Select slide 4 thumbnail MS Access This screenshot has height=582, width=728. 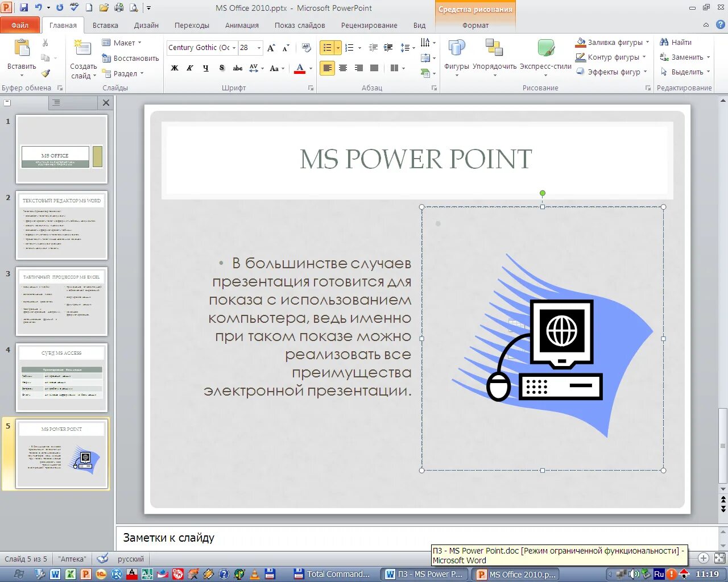pos(61,377)
